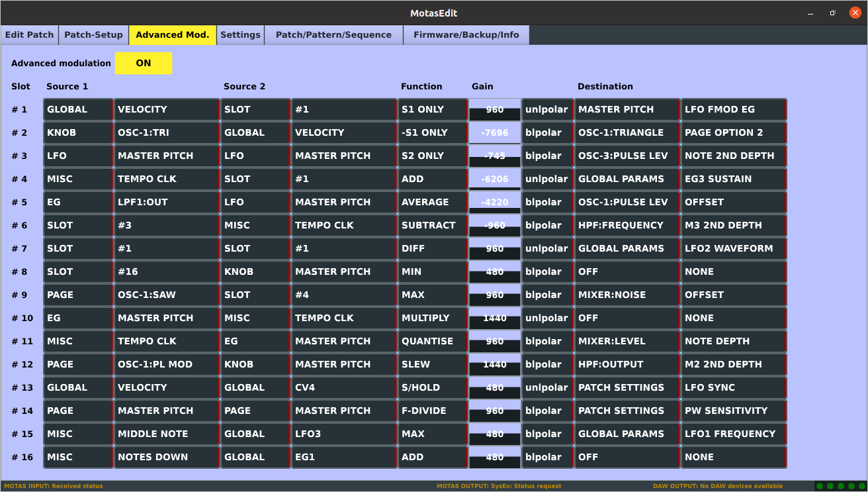Screen dimensions: 868x492
Task: Switch slot 2 bipolar polarity setting
Action: [546, 133]
